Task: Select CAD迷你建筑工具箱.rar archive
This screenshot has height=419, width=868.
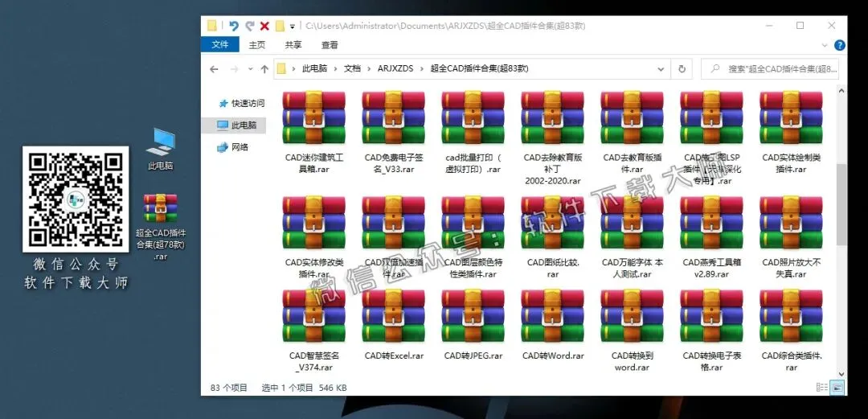Action: [314, 133]
